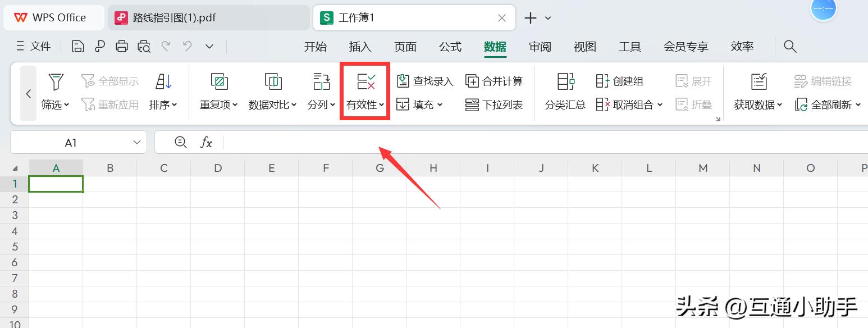This screenshot has height=328, width=868.
Task: Click the 筛选 funnel icon
Action: (55, 81)
